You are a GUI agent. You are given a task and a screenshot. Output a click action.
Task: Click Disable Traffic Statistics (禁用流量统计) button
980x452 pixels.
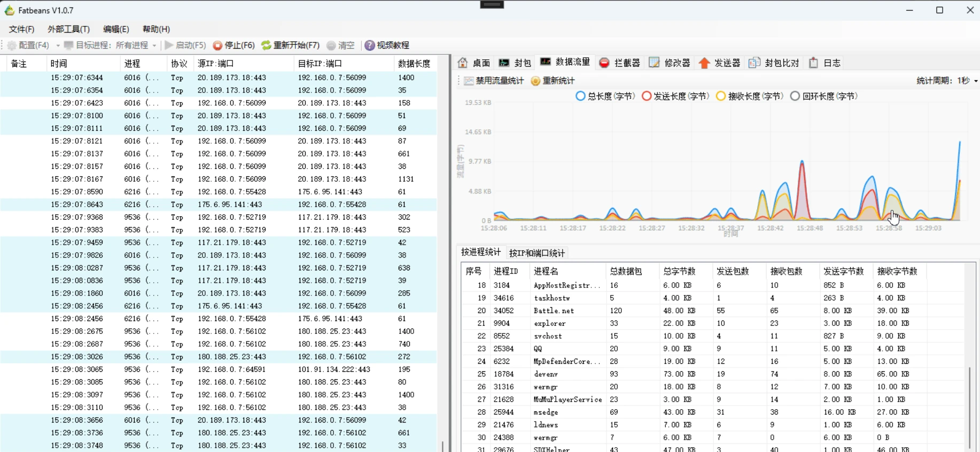coord(493,81)
